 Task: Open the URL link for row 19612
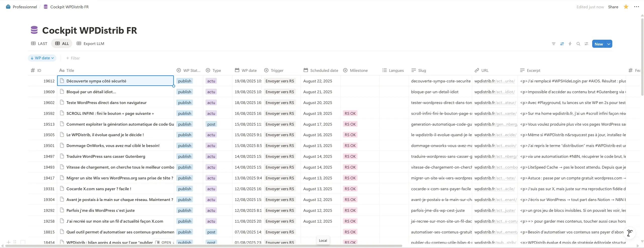pyautogui.click(x=495, y=81)
